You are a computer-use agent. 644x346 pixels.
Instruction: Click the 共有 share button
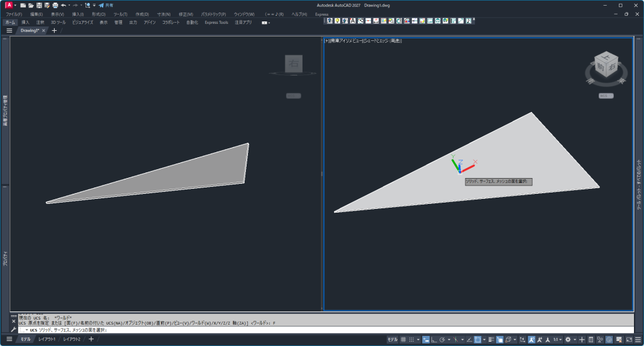(x=106, y=5)
